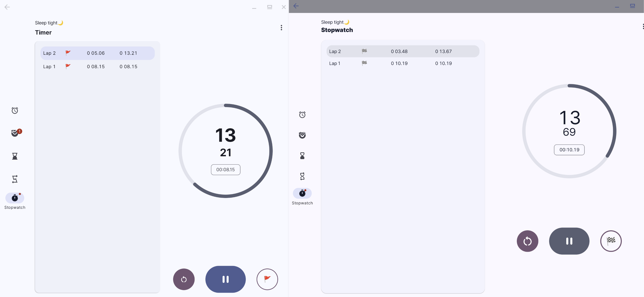Pause the left stopwatch showing 13 21
644x297 pixels.
click(x=225, y=279)
